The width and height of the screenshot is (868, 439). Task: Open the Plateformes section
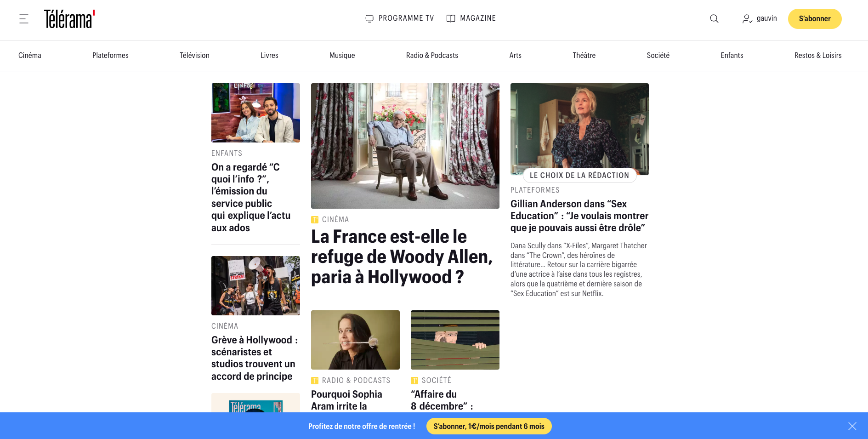[x=110, y=56]
